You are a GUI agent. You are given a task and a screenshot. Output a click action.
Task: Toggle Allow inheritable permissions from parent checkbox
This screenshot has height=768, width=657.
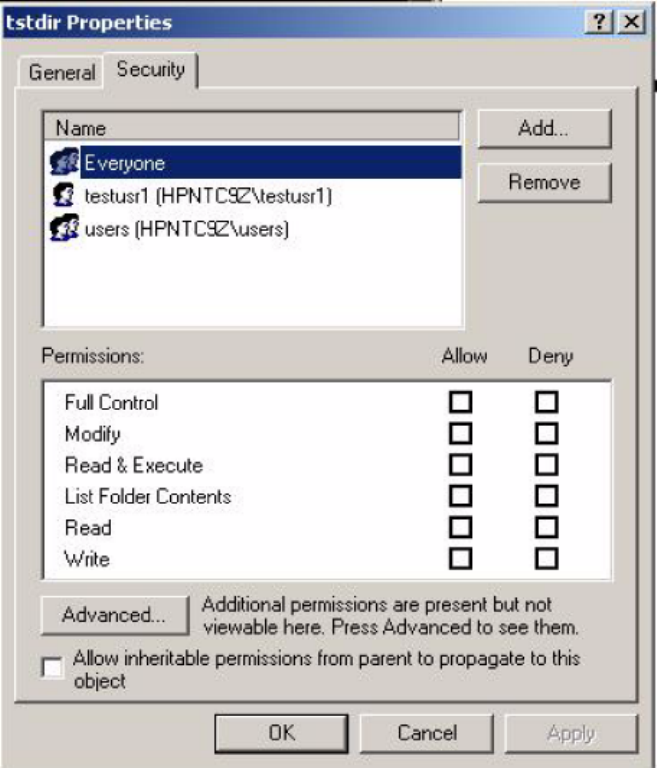point(53,669)
